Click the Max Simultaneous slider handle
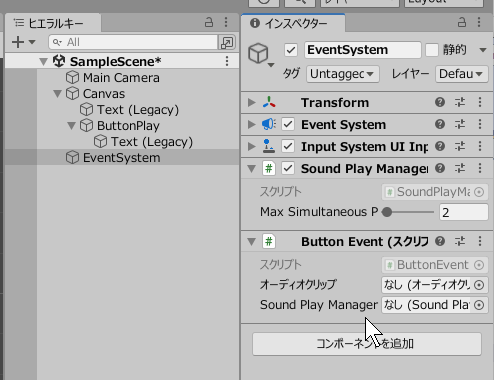This screenshot has height=380, width=494. click(x=387, y=212)
